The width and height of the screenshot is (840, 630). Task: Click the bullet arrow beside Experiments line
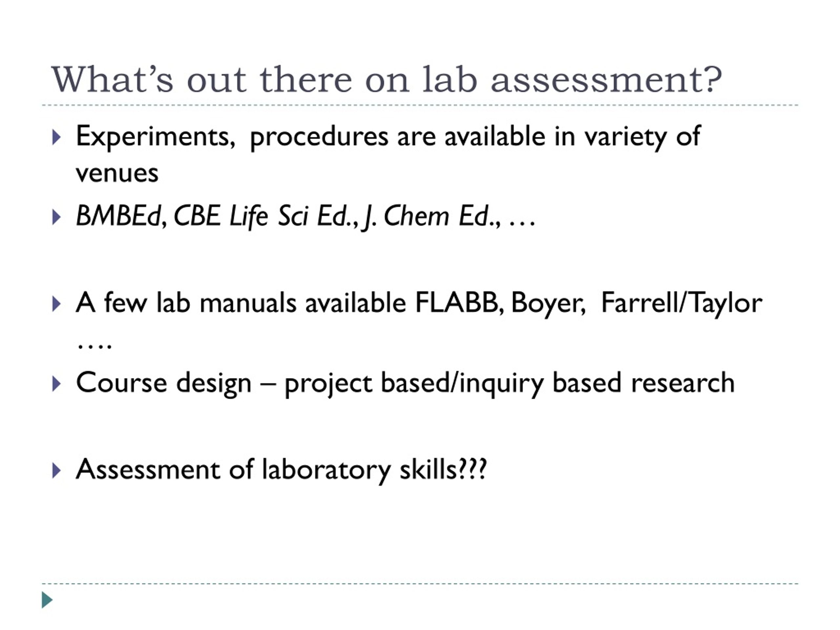(56, 137)
